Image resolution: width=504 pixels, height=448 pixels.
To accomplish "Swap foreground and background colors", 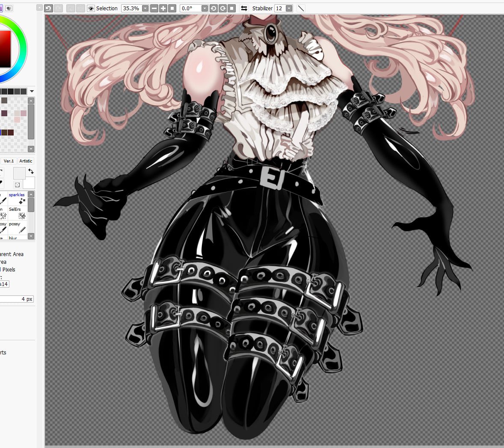I will point(31,171).
